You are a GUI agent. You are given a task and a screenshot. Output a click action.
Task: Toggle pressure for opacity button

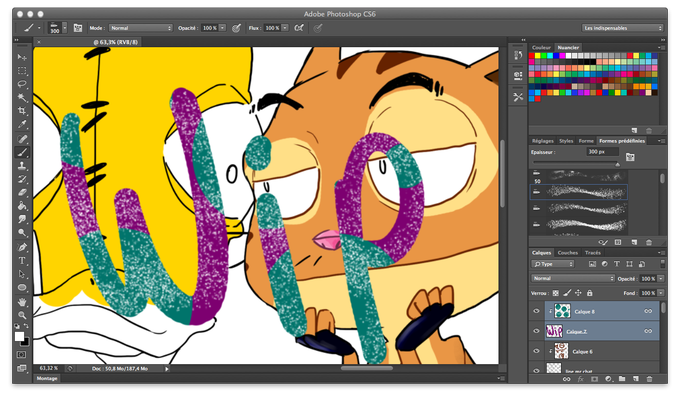[x=236, y=28]
